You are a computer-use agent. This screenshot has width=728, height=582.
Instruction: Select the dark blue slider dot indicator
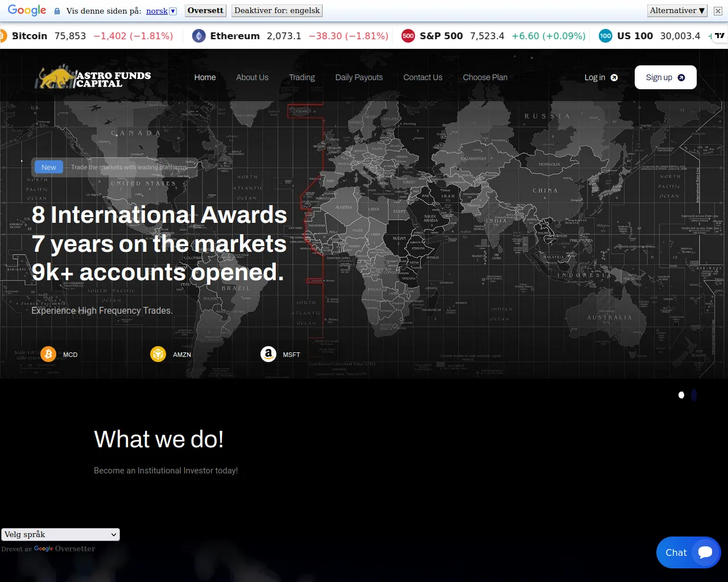(x=694, y=395)
